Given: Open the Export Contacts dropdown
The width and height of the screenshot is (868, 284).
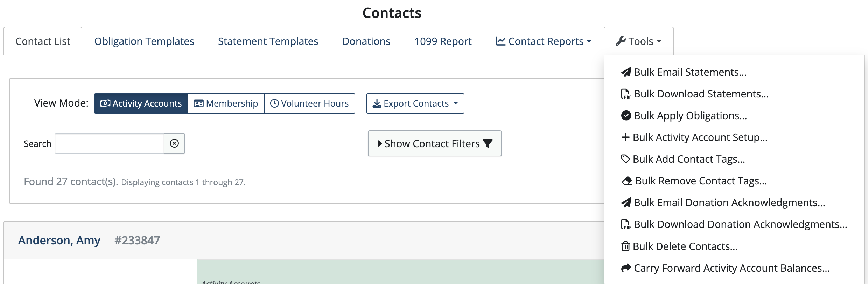Looking at the screenshot, I should click(x=415, y=103).
